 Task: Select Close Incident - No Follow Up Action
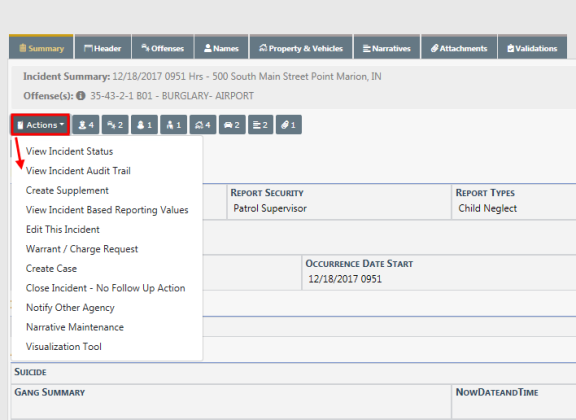click(105, 288)
